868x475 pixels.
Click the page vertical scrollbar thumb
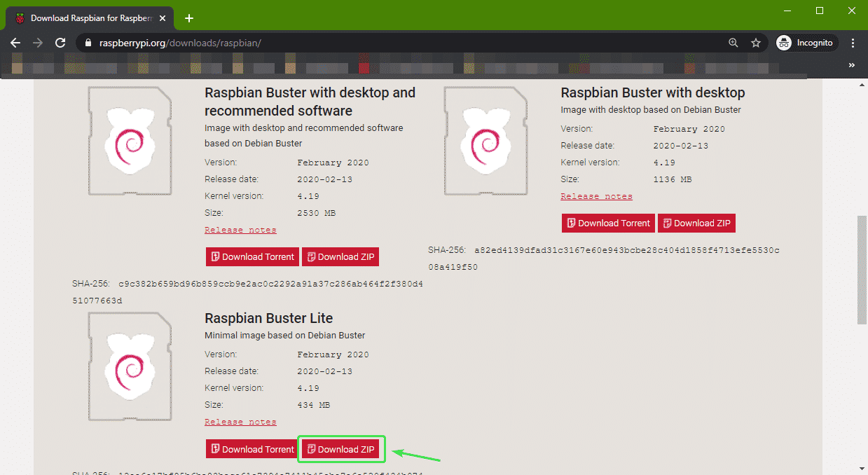pyautogui.click(x=862, y=270)
